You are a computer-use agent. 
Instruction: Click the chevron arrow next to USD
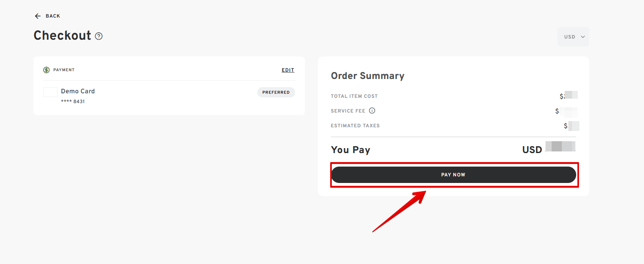tap(583, 37)
